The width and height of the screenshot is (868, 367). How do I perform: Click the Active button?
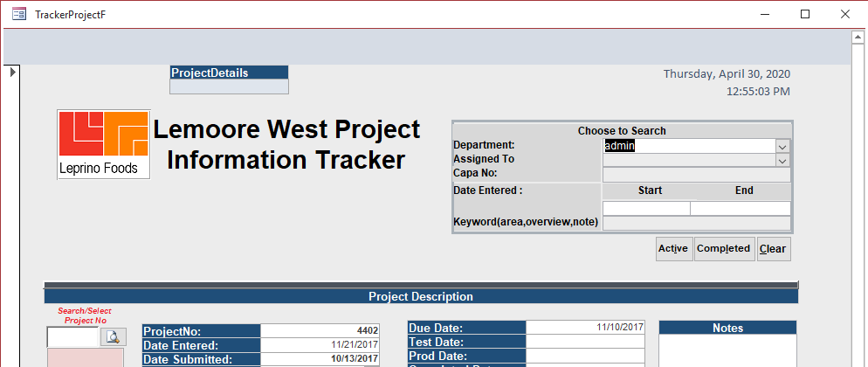(673, 249)
